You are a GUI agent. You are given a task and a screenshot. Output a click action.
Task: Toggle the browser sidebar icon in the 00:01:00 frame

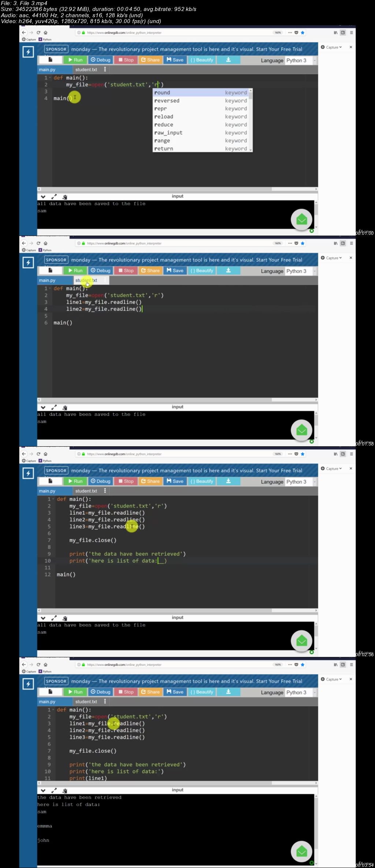pos(343,33)
